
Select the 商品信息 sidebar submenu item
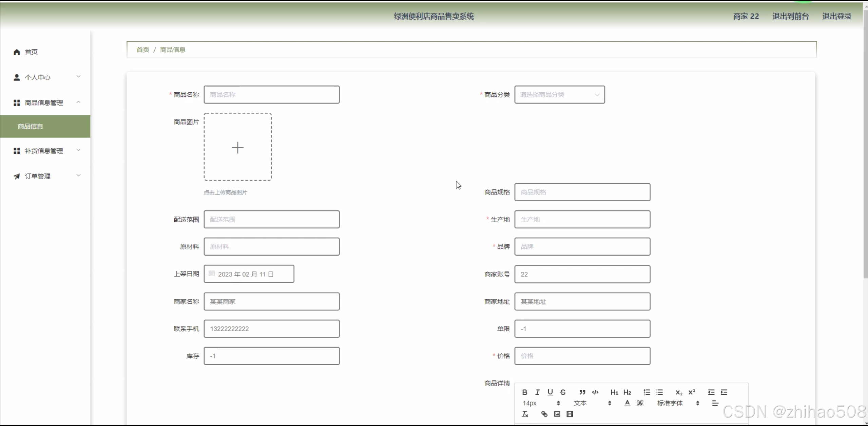(31, 126)
